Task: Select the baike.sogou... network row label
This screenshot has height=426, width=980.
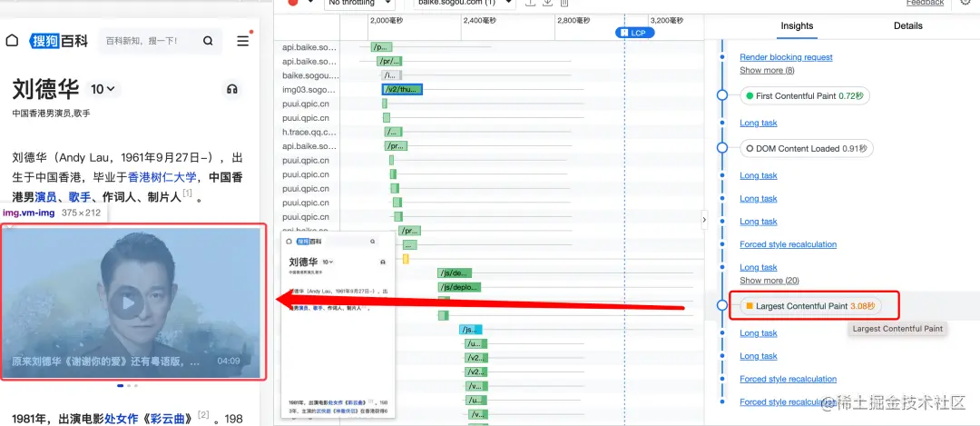Action: pyautogui.click(x=310, y=75)
